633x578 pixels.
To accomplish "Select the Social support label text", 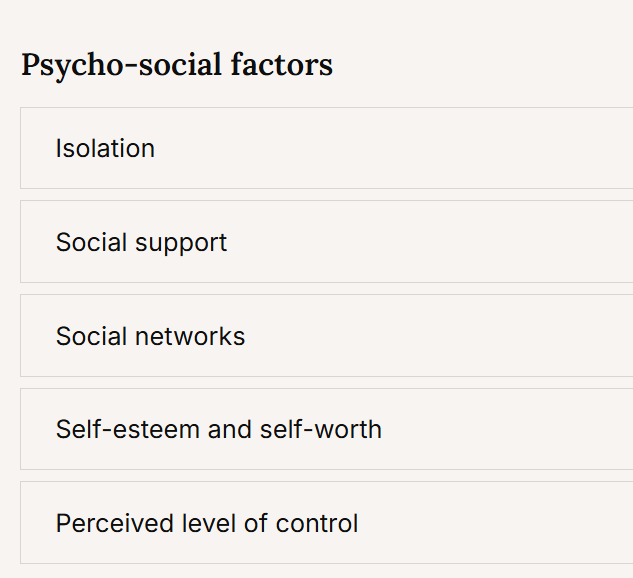I will (141, 243).
